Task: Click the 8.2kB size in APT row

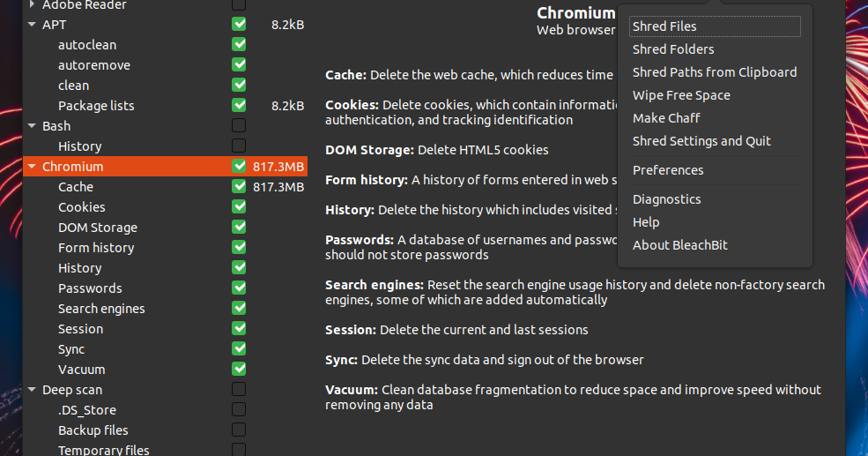Action: tap(287, 25)
